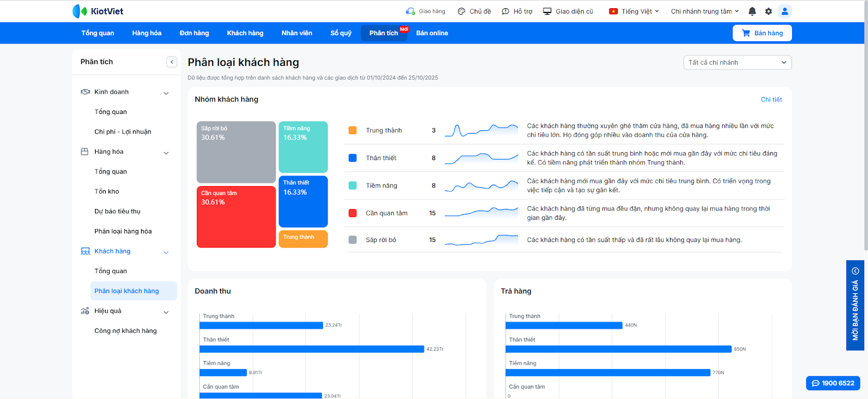Open the Tổng quan main menu
The height and width of the screenshot is (399, 868).
pyautogui.click(x=98, y=33)
